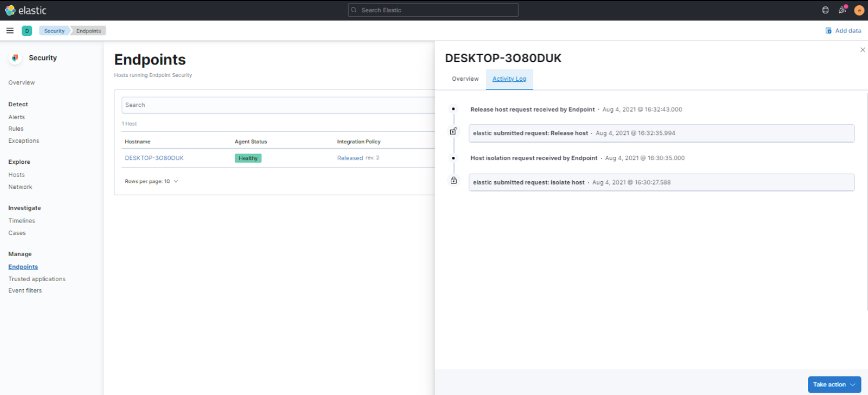Open the Take action dropdown
This screenshot has width=868, height=395.
click(x=834, y=385)
